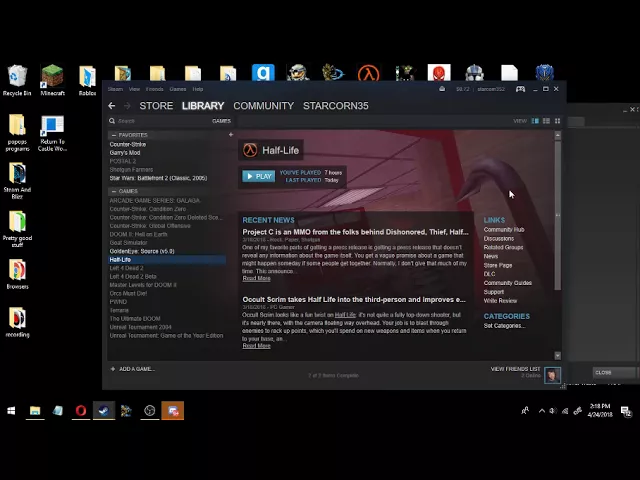Select the clone trooper helmet desktop icon
Image resolution: width=640 pixels, height=480 pixels.
[x=474, y=73]
